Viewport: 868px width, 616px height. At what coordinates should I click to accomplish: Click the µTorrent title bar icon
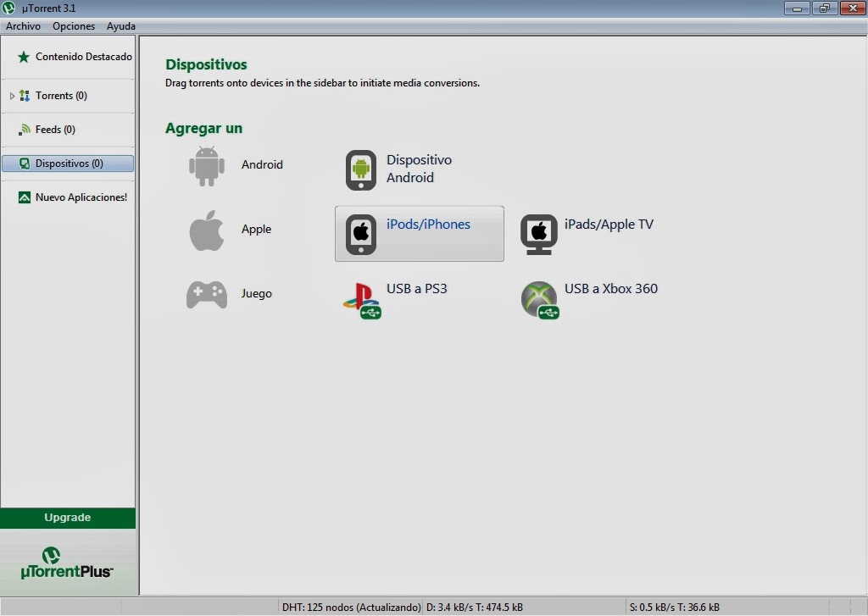(8, 8)
